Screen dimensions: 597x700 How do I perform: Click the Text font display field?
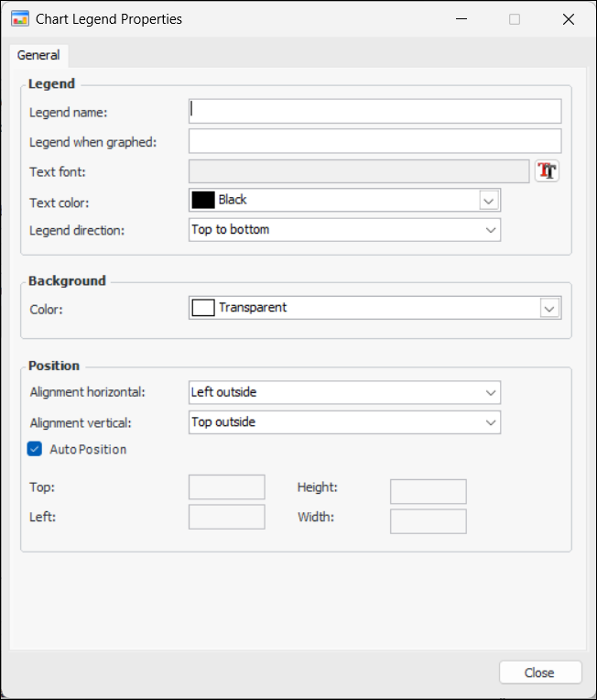pos(358,171)
